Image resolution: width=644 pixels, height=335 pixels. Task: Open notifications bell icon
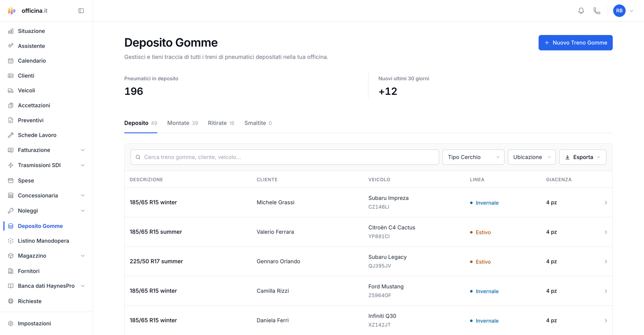(581, 11)
